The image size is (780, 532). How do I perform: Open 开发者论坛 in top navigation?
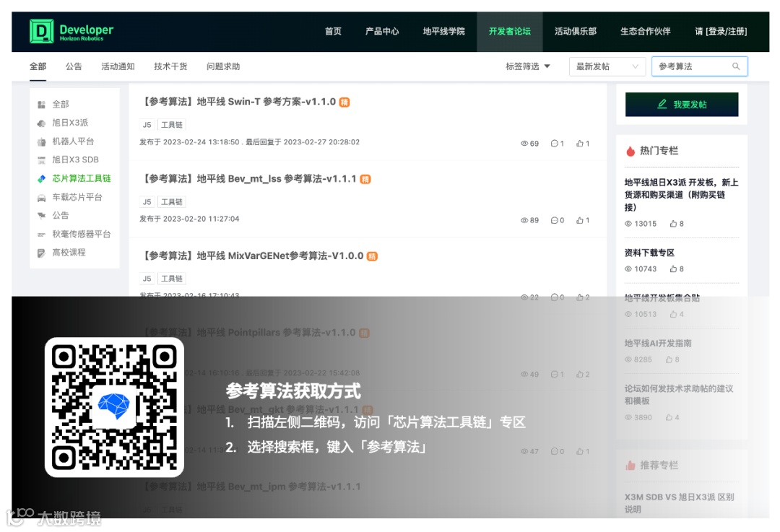(x=509, y=31)
